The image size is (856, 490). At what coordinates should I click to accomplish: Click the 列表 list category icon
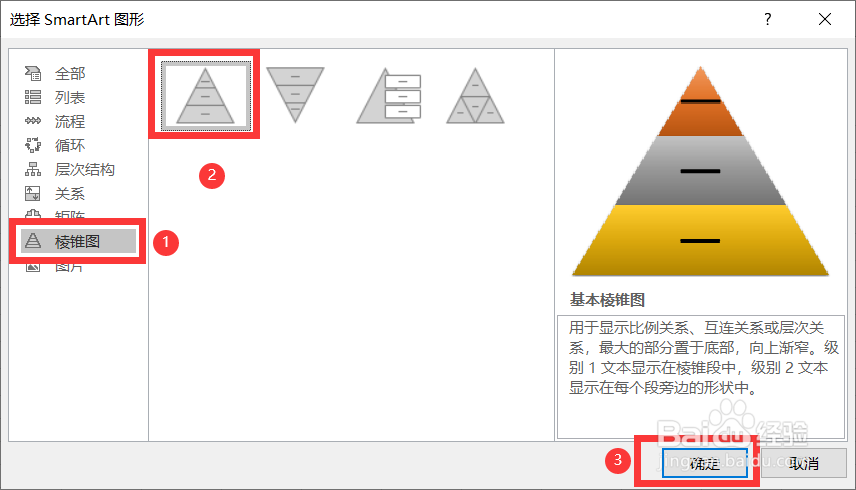coord(33,97)
